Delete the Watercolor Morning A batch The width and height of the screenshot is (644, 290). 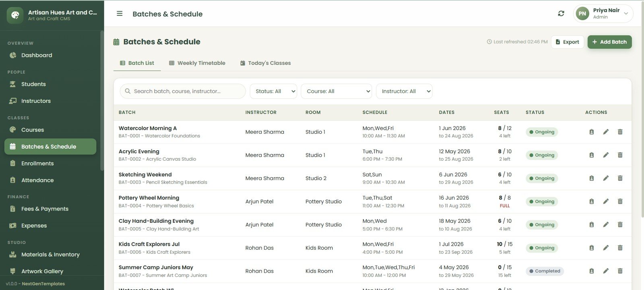[620, 132]
